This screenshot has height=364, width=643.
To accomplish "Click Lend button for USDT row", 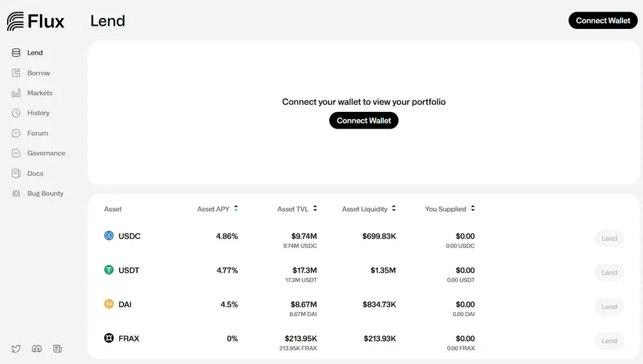I will 610,273.
